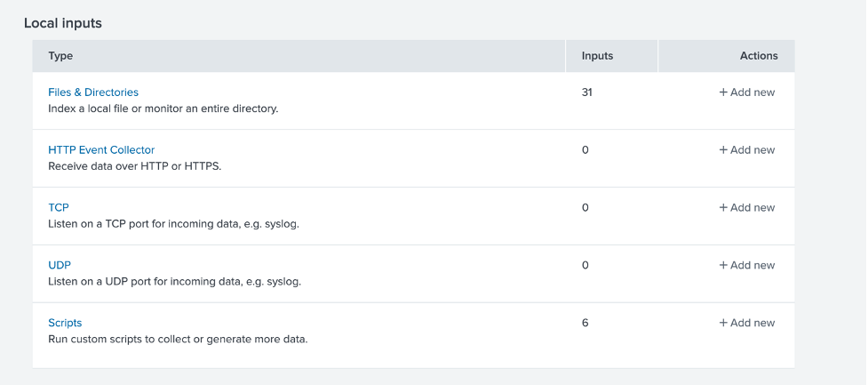Screen dimensions: 868x385
Task: Open the Files & Directories input type
Action: pos(93,92)
